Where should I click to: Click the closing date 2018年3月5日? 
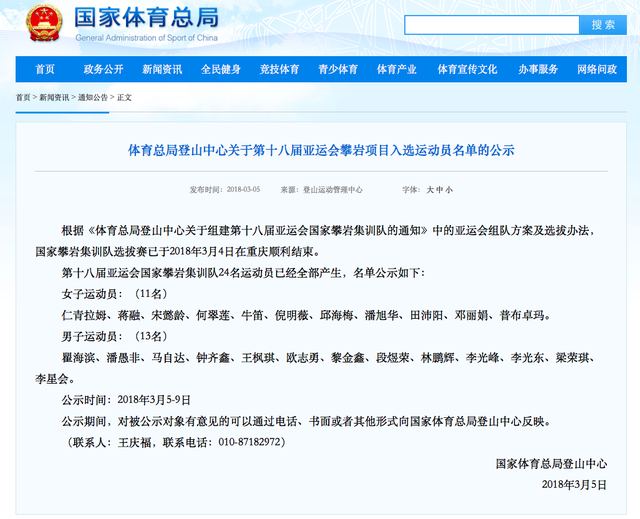pos(574,485)
